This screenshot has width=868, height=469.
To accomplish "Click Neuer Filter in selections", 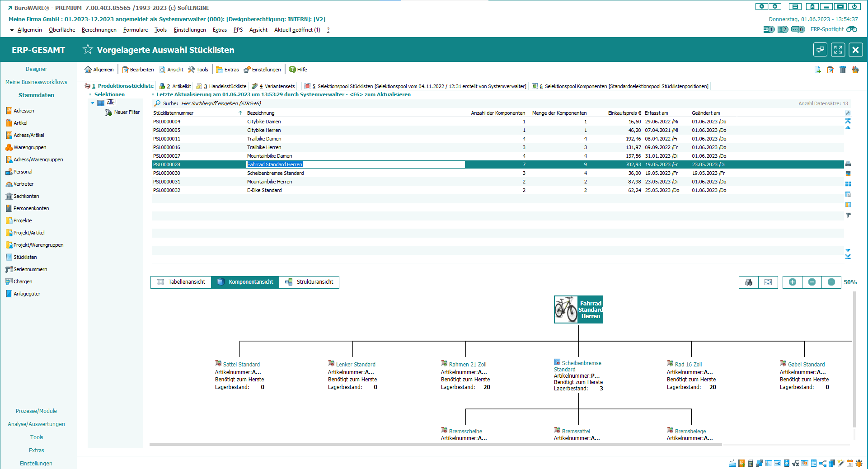I will click(x=127, y=112).
